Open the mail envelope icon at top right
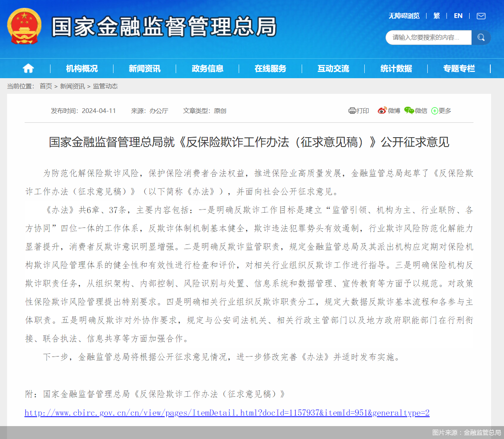 (481, 16)
